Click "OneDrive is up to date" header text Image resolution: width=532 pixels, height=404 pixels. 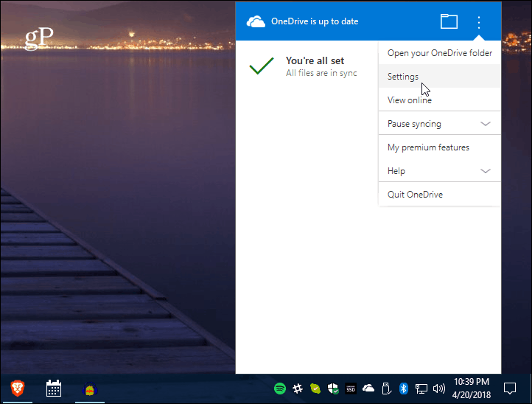(x=315, y=21)
